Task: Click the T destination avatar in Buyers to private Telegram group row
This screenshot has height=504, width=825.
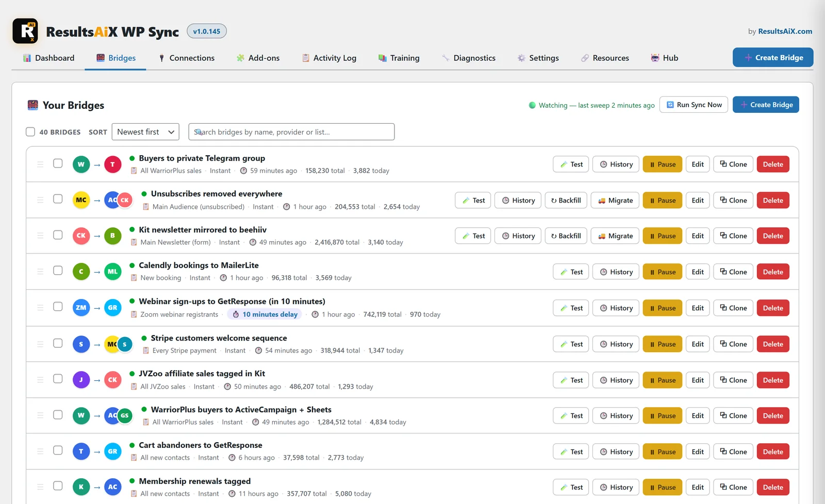Action: pyautogui.click(x=112, y=164)
